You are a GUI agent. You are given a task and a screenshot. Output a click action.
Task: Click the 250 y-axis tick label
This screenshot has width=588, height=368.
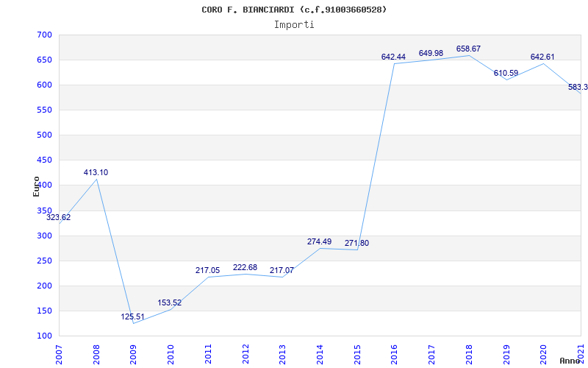coord(44,261)
